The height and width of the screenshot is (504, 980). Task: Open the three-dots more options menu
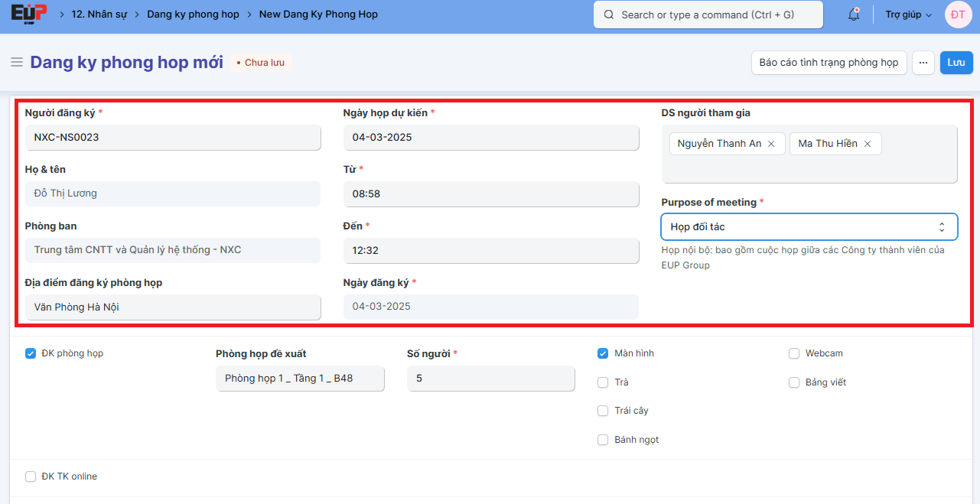point(923,63)
